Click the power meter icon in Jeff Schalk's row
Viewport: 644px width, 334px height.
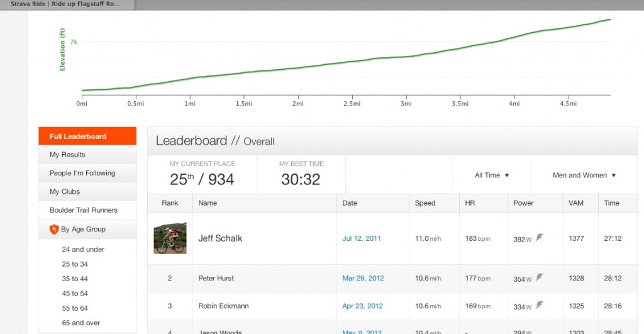click(x=539, y=238)
